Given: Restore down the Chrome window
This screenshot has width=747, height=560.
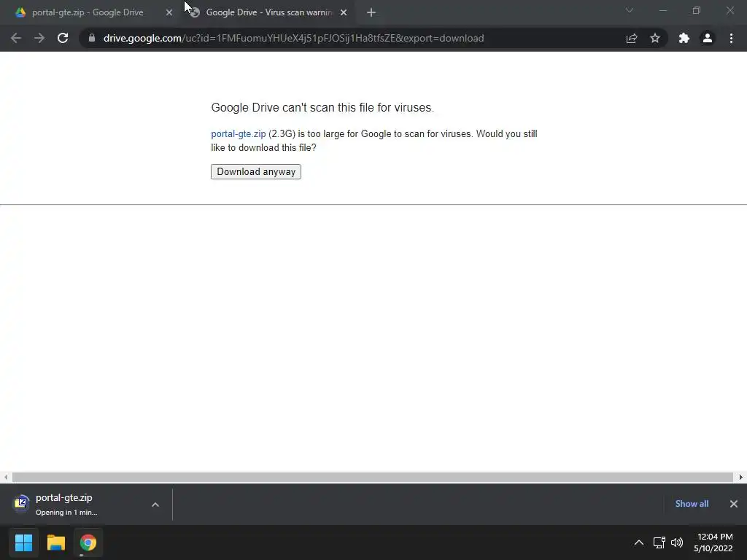Looking at the screenshot, I should point(697,10).
